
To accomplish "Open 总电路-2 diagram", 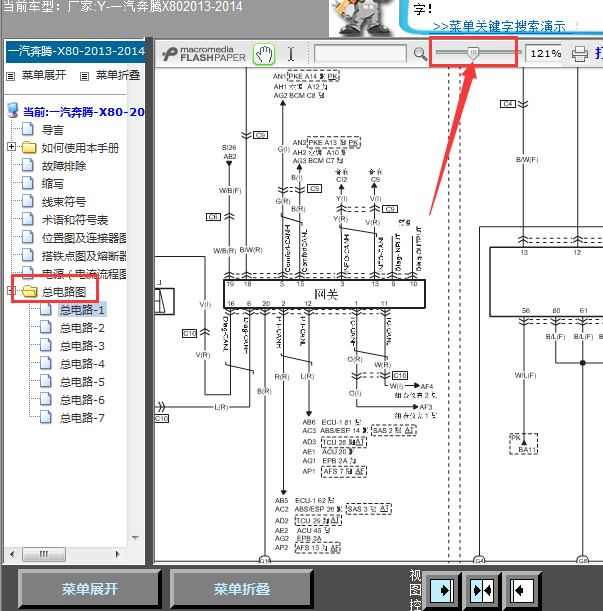I will point(82,328).
